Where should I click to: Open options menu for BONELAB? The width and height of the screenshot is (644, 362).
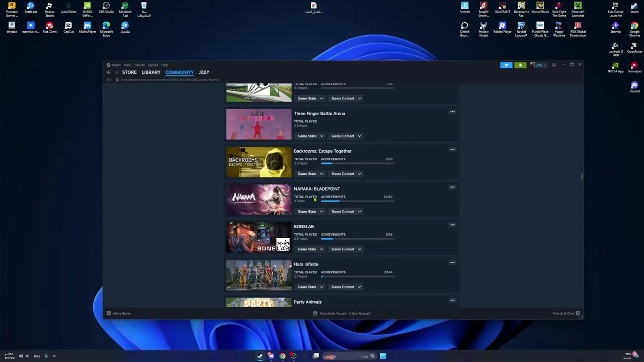pyautogui.click(x=452, y=225)
